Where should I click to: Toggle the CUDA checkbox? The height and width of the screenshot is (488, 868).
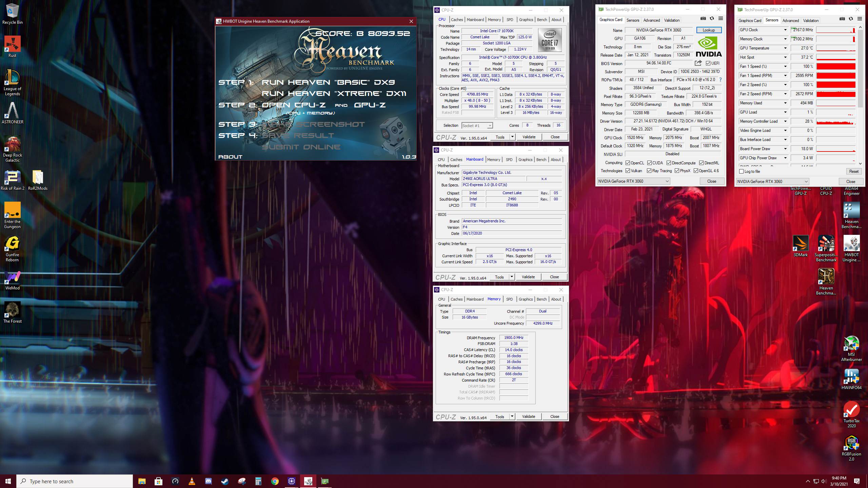(x=649, y=163)
